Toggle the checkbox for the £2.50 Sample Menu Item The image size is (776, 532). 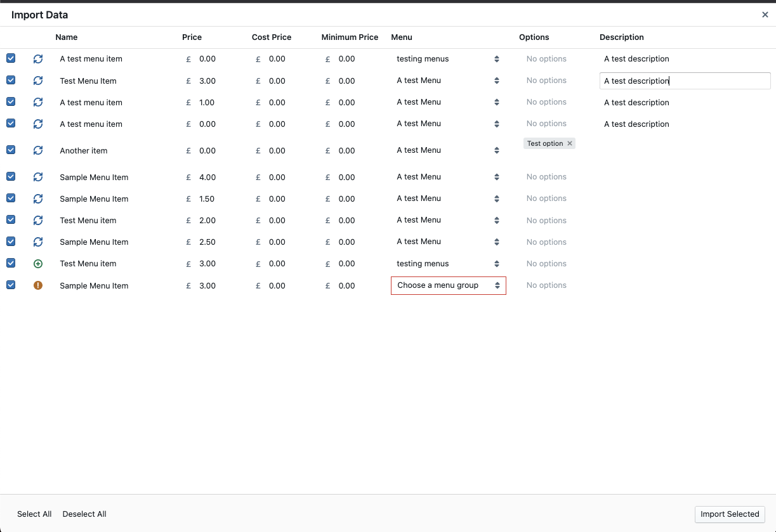tap(11, 241)
